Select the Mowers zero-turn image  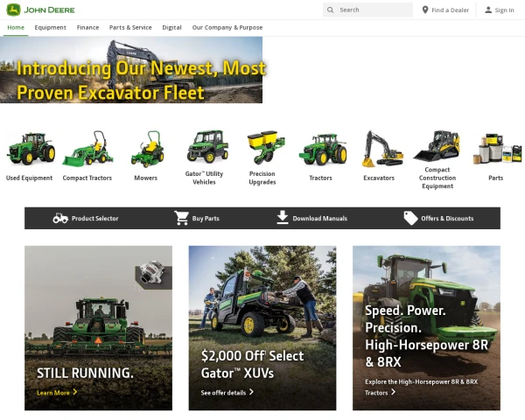click(147, 149)
